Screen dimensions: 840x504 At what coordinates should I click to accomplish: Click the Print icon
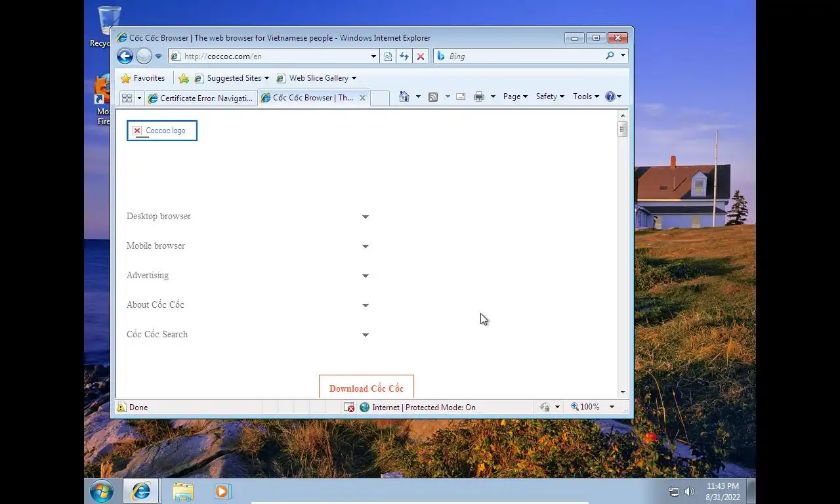479,96
